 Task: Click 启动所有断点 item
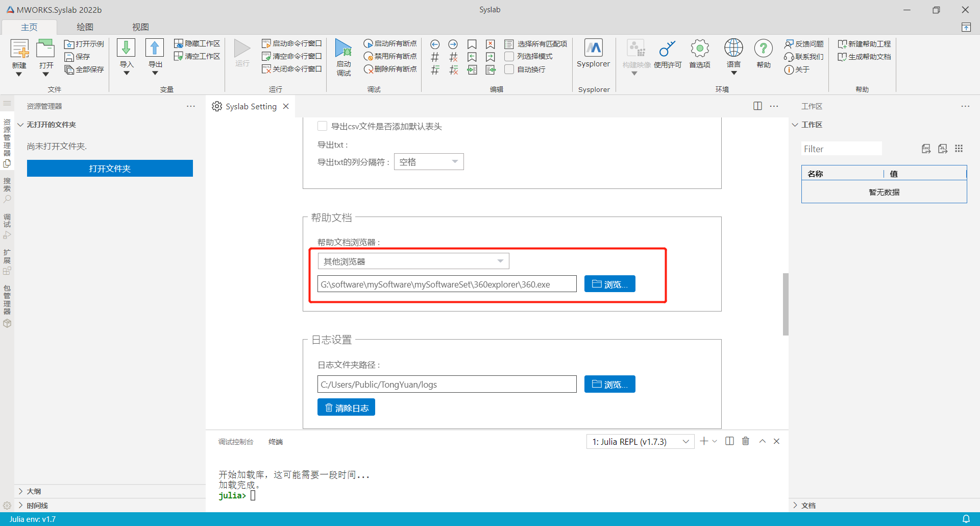(x=390, y=43)
